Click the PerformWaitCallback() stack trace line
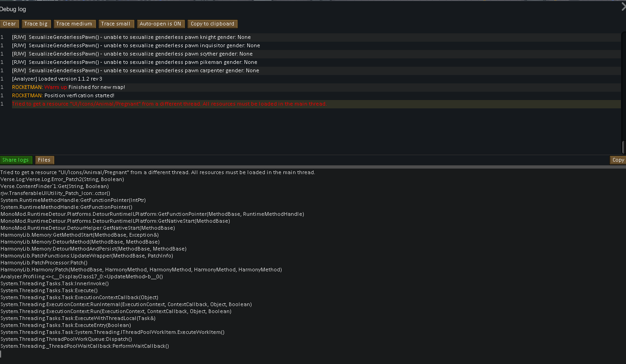Viewport: 626px width, 364px height. click(x=85, y=346)
